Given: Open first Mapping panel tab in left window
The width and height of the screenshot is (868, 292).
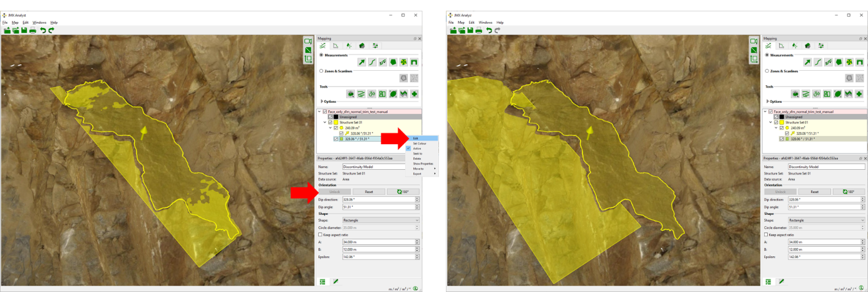Looking at the screenshot, I should click(x=323, y=45).
